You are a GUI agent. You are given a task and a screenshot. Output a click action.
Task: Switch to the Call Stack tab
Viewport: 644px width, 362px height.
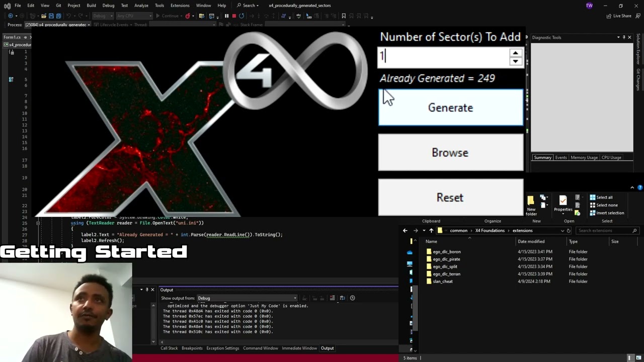169,348
